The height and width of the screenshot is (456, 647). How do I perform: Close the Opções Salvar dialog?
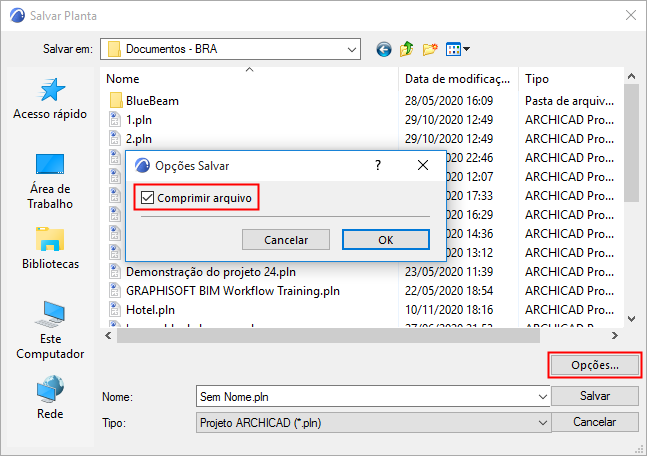coord(423,165)
